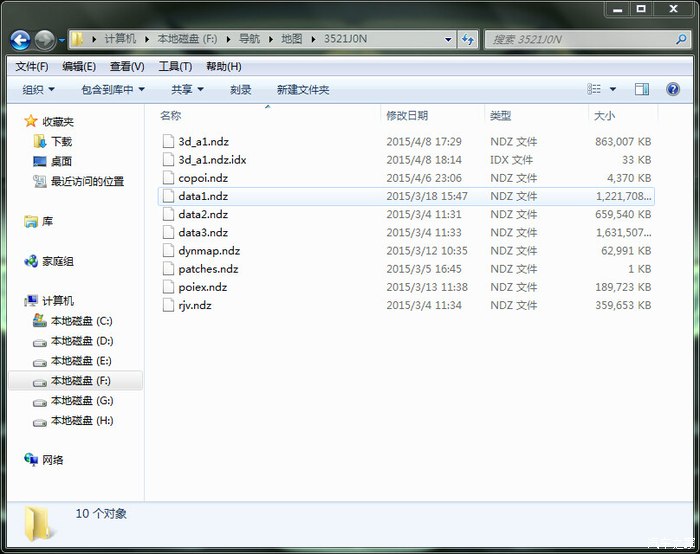
Task: Select 本地磁盘 (C:) drive in sidebar
Action: click(x=81, y=321)
